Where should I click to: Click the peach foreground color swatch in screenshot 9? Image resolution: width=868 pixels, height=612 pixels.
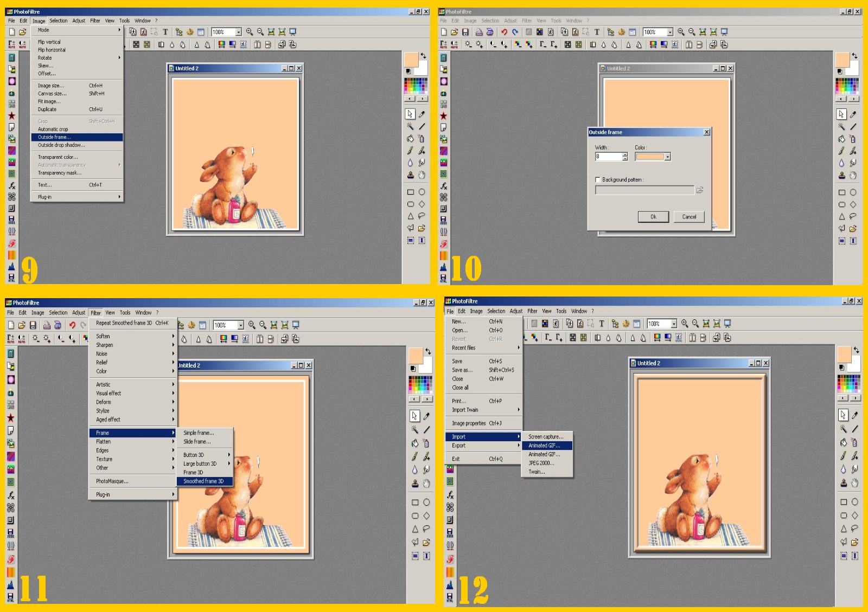point(411,59)
